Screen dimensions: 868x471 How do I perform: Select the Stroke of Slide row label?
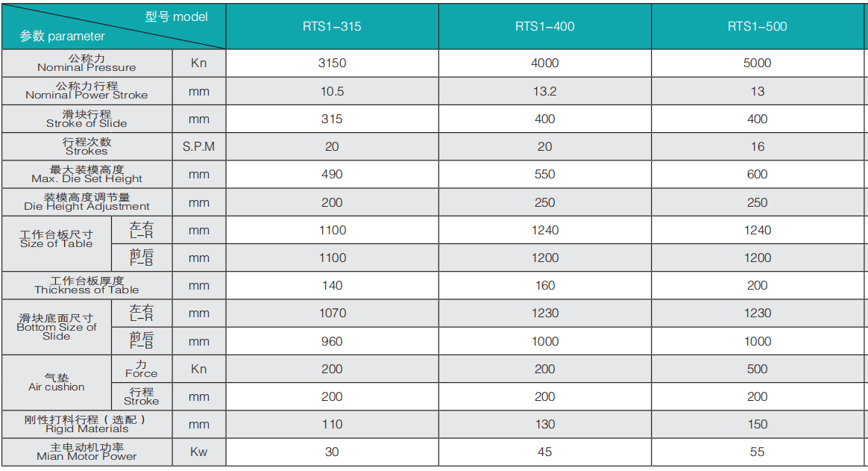pos(87,119)
